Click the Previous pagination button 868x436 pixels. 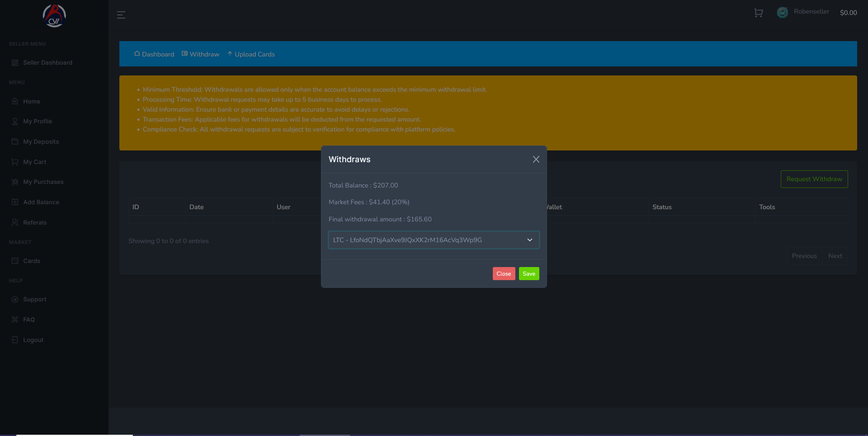(804, 256)
